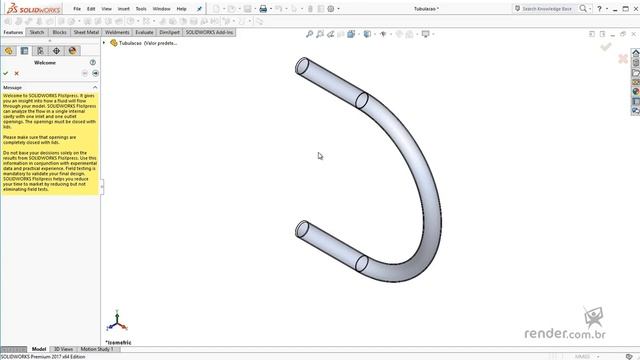Open the Window menu
Image resolution: width=640 pixels, height=360 pixels.
[161, 9]
